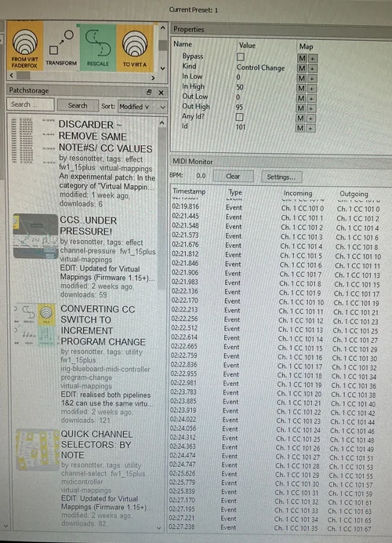
Task: Open Converting CC Switch patch entry
Action: [x=103, y=325]
